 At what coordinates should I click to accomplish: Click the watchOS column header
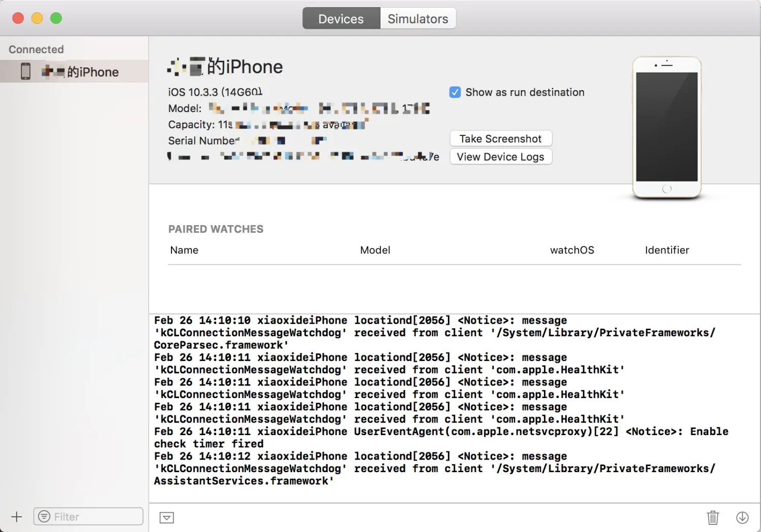[572, 250]
